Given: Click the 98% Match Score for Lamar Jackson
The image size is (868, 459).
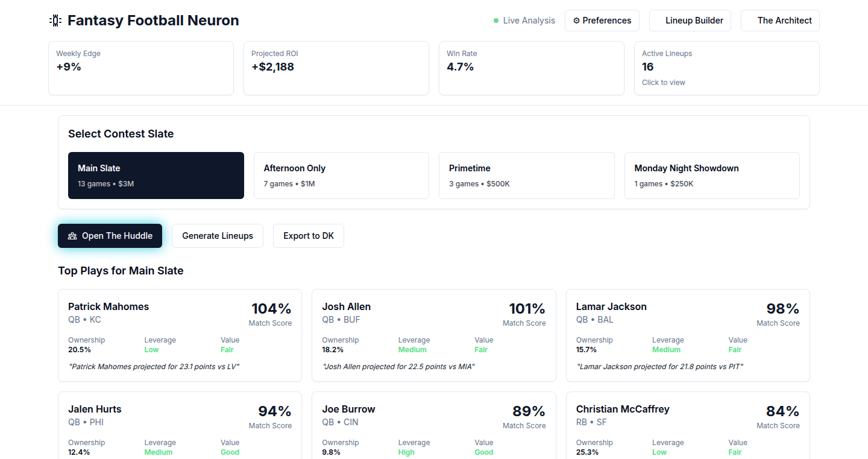Looking at the screenshot, I should (x=782, y=309).
